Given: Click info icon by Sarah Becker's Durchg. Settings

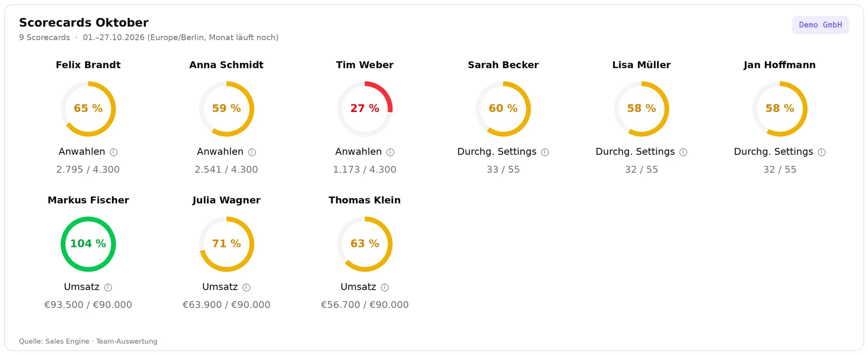Looking at the screenshot, I should click(545, 152).
